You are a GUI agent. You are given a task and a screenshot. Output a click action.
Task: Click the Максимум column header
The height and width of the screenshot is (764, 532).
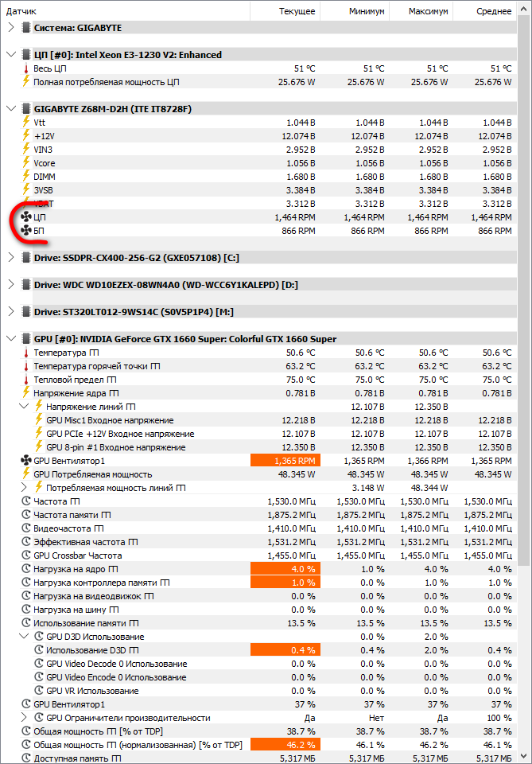point(421,11)
